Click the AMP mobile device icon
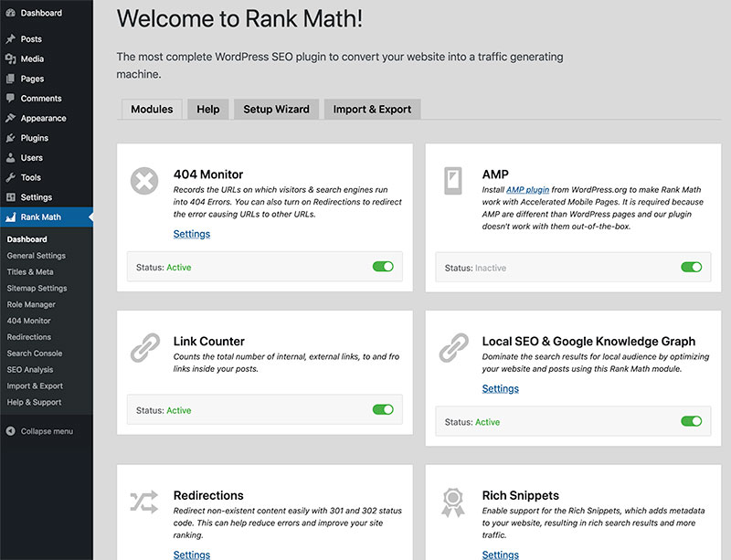The height and width of the screenshot is (560, 731). pyautogui.click(x=452, y=181)
